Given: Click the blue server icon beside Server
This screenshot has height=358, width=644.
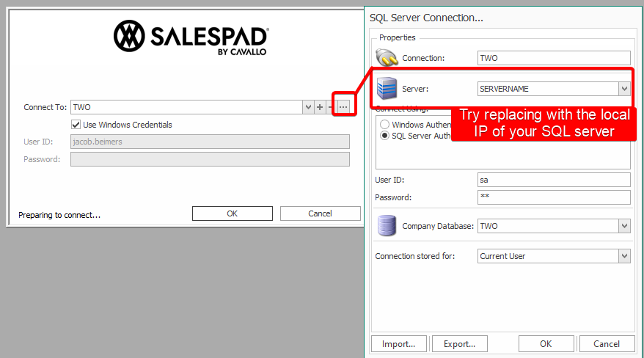Looking at the screenshot, I should pos(387,88).
